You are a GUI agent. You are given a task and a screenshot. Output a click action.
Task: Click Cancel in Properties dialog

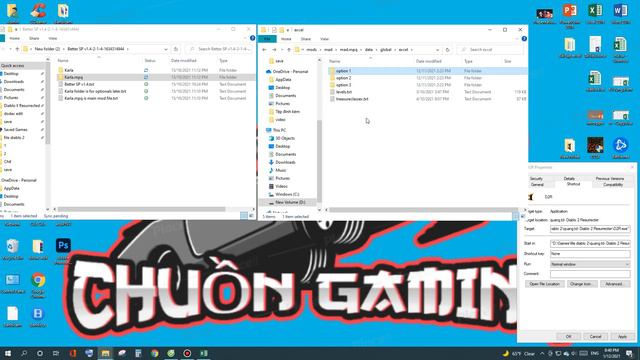[x=595, y=336]
